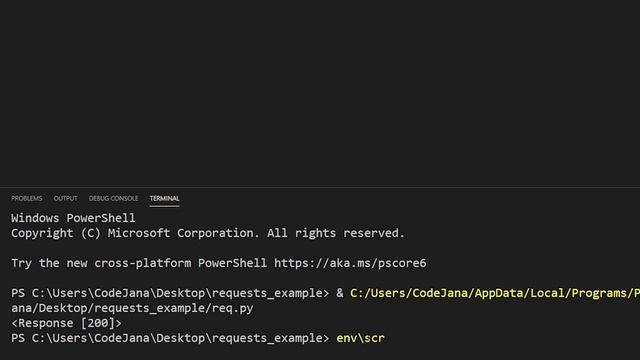Click the first PS prompt path before the ampersand
Image resolution: width=640 pixels, height=360 pixels.
coord(170,293)
